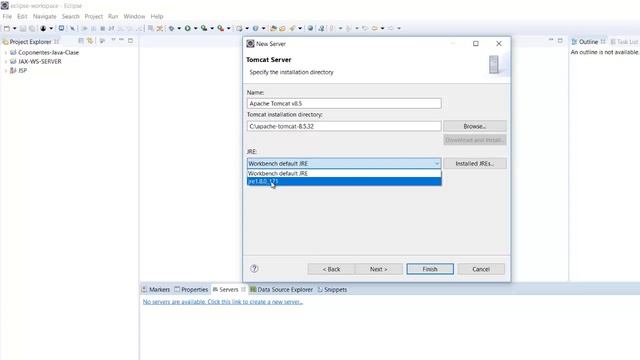Click the Next button in the dialog
640x360 pixels.
[x=378, y=269]
